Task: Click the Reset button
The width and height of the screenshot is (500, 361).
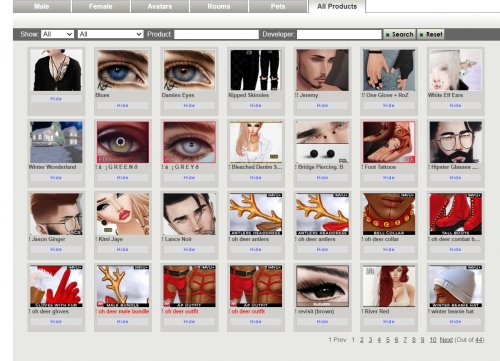Action: click(x=431, y=34)
